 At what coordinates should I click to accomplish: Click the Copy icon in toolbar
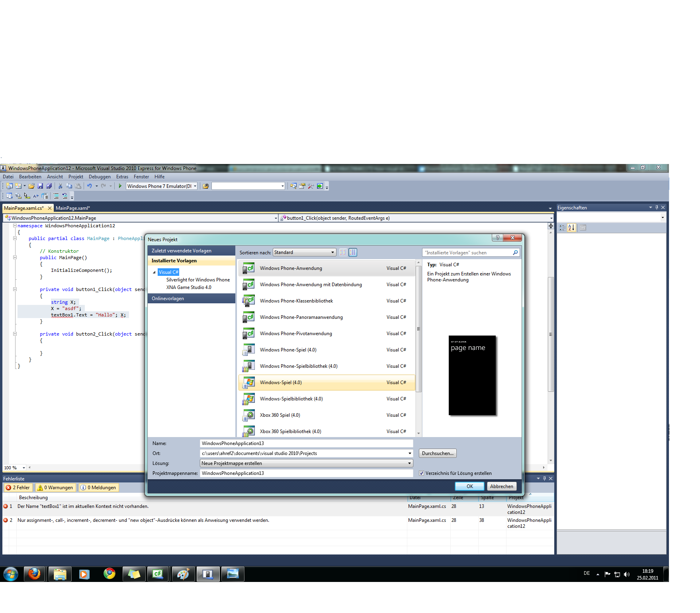tap(69, 186)
